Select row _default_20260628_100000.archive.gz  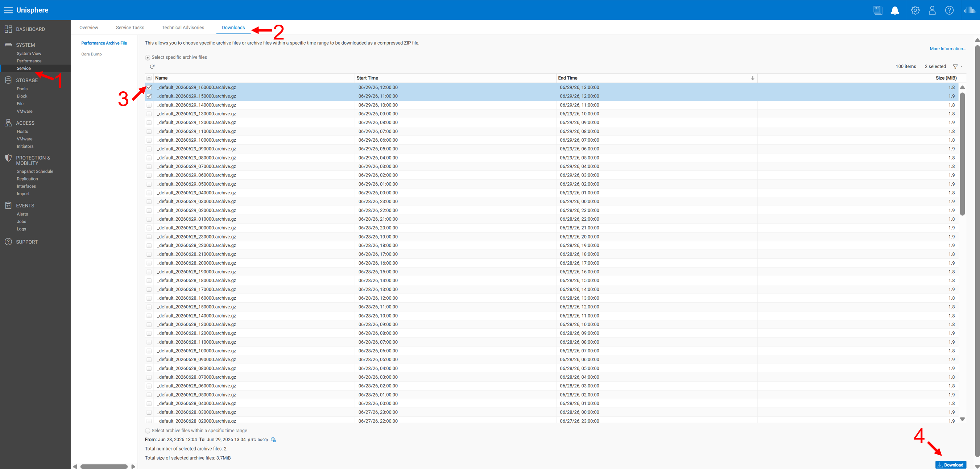point(551,351)
